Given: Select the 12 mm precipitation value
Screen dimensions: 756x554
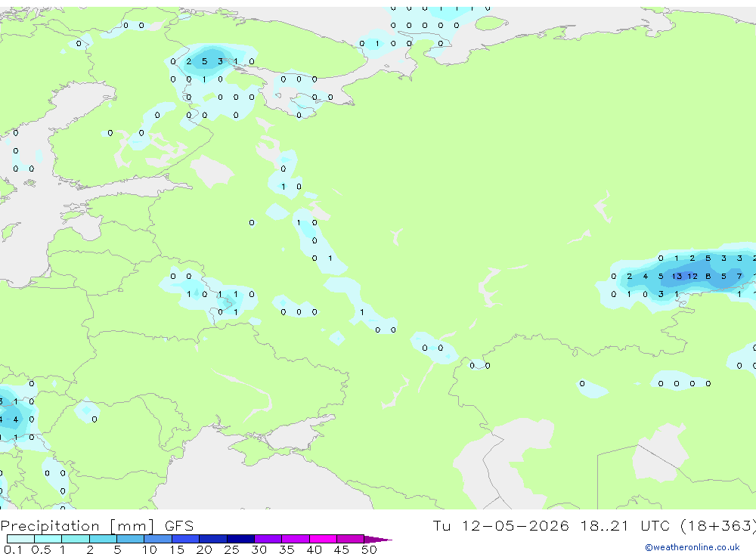Looking at the screenshot, I should 692,277.
